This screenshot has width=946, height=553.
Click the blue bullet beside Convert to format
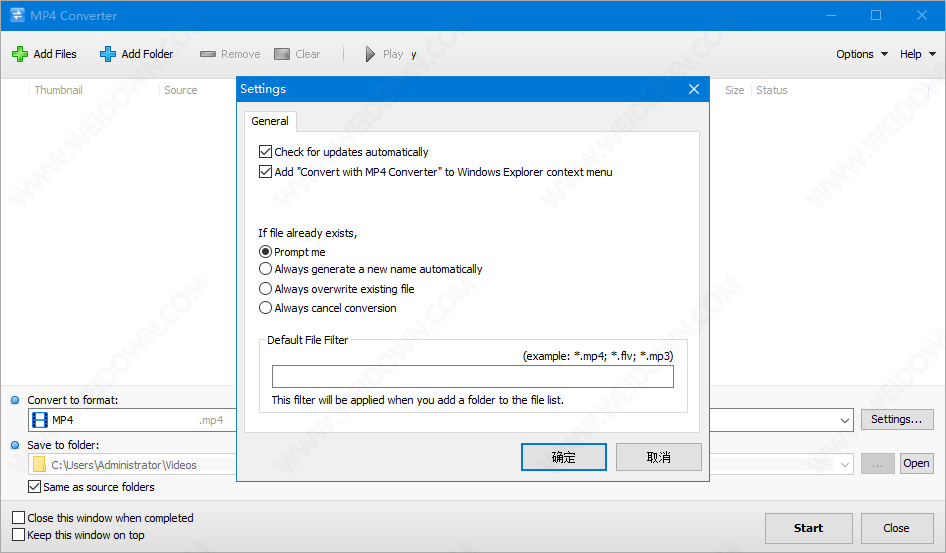tap(15, 400)
